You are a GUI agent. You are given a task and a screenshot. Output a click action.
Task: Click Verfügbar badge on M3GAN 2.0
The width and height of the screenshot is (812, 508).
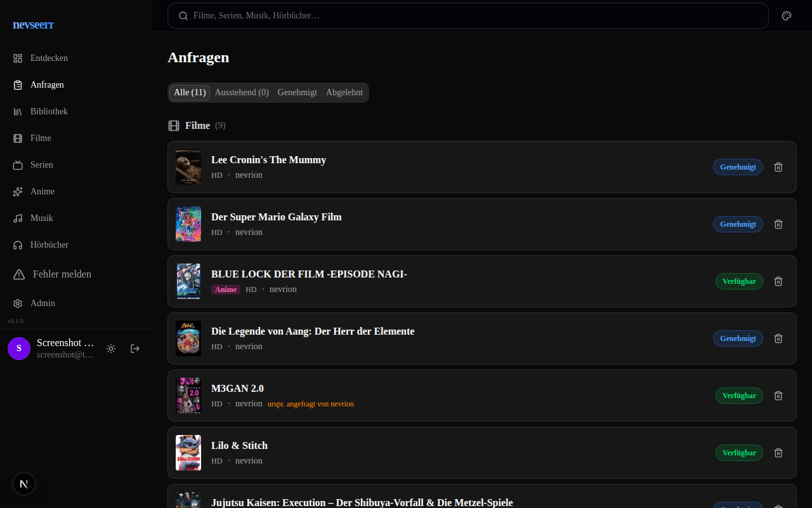coord(739,396)
